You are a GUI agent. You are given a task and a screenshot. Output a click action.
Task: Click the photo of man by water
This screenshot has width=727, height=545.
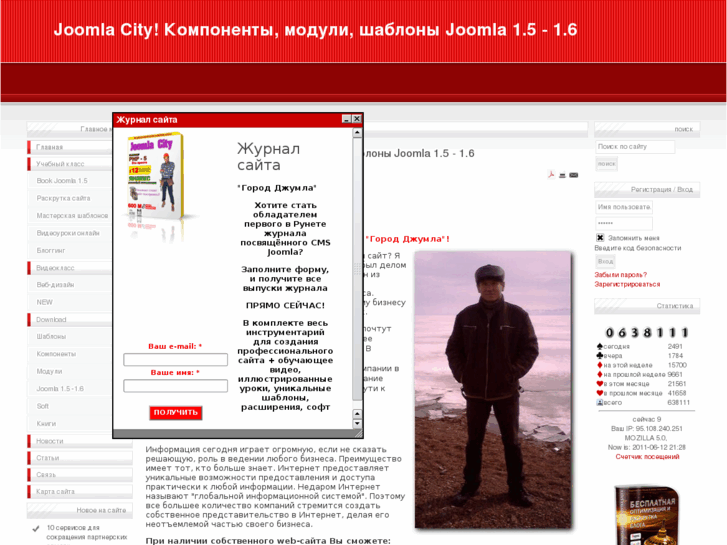pos(493,390)
